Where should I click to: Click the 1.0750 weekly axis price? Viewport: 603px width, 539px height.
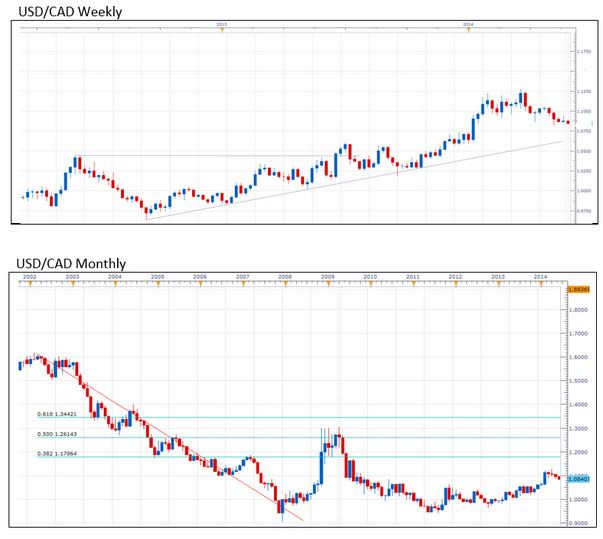[584, 131]
